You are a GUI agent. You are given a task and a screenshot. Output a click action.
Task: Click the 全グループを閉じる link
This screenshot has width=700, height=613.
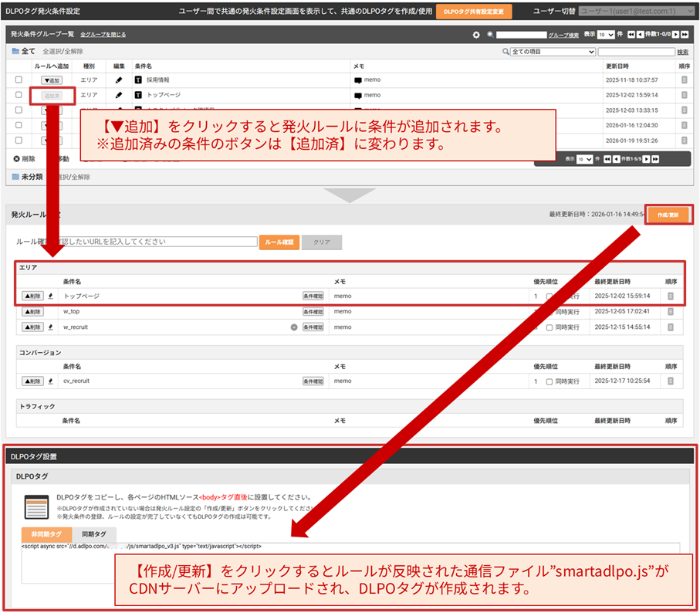(103, 35)
